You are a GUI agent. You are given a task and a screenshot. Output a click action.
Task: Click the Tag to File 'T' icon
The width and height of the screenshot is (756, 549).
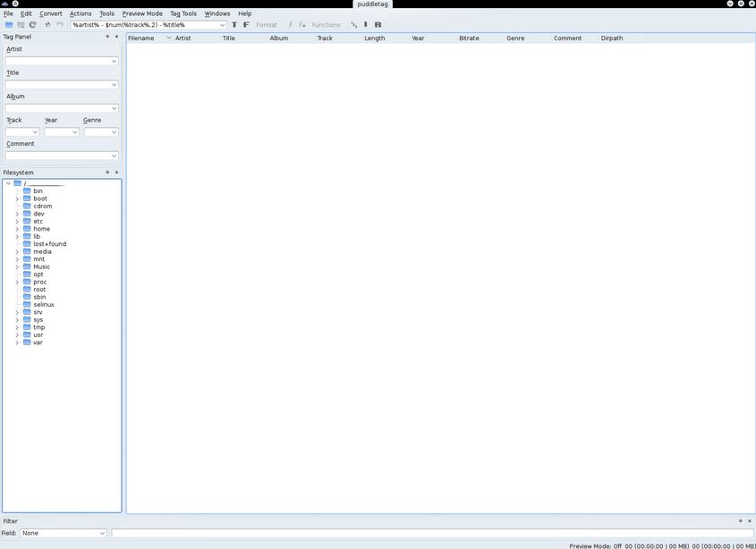pyautogui.click(x=235, y=25)
